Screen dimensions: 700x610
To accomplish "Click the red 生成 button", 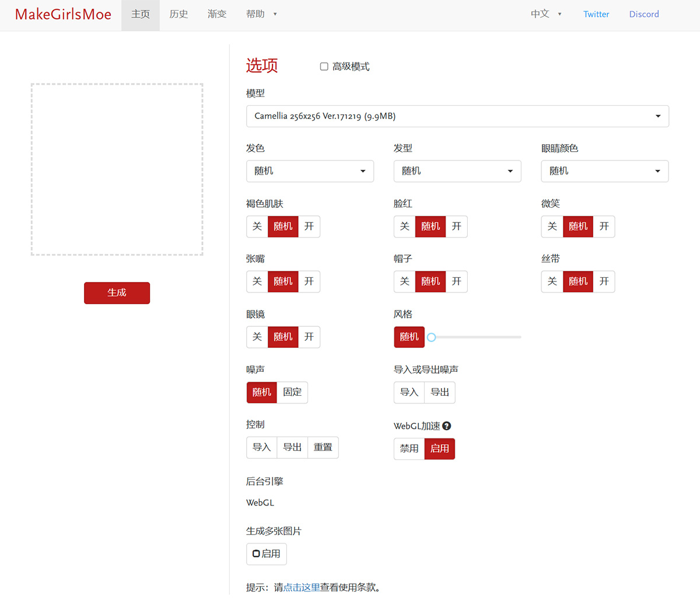I will tap(117, 293).
